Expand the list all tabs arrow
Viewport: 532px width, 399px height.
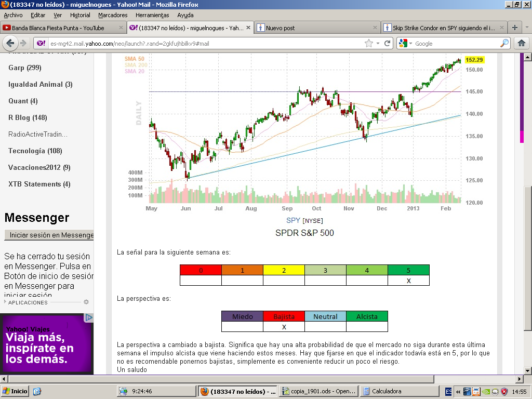coord(527,28)
